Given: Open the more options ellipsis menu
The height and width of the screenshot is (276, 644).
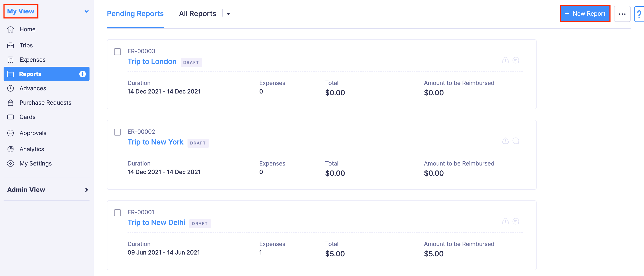Looking at the screenshot, I should pyautogui.click(x=622, y=14).
